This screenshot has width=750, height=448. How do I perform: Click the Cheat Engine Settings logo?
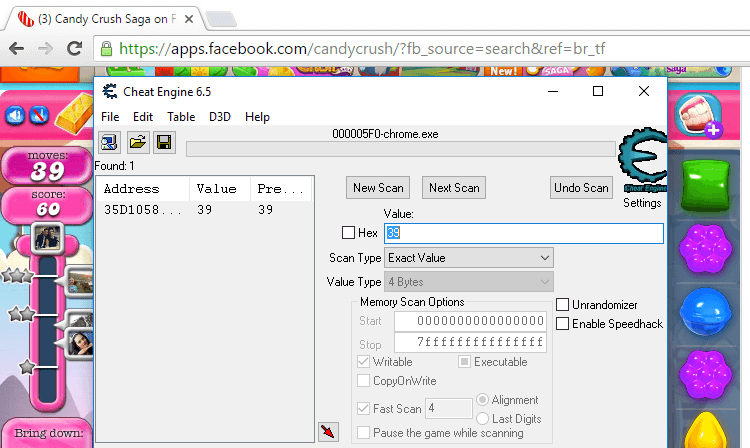click(642, 160)
